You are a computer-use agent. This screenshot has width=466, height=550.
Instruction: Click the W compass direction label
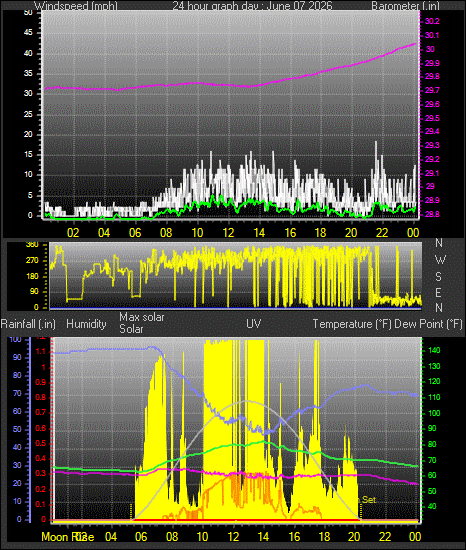440,260
